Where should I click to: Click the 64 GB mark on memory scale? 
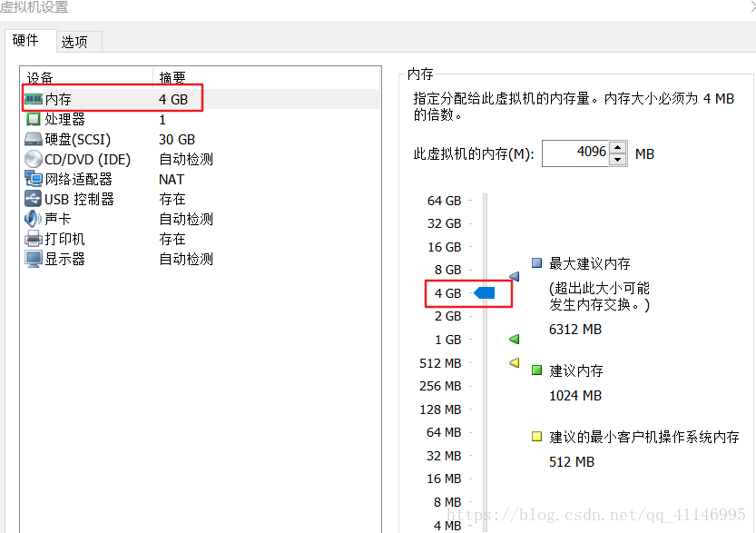click(x=445, y=201)
